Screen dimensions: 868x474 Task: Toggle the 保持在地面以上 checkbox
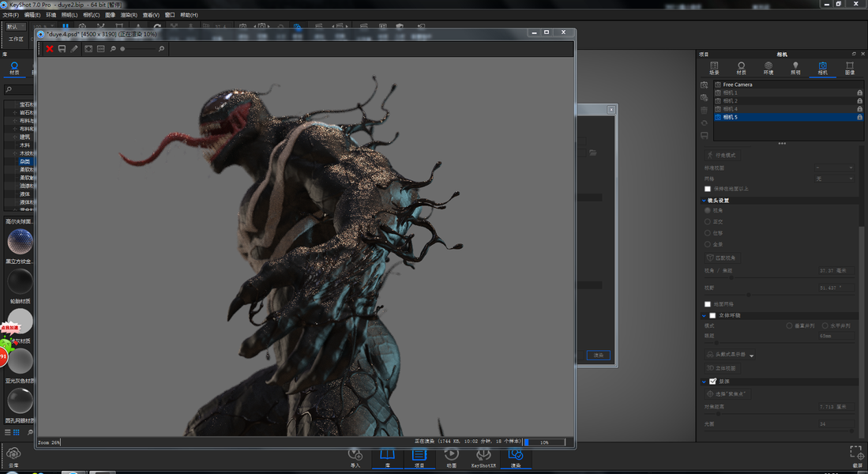tap(708, 189)
